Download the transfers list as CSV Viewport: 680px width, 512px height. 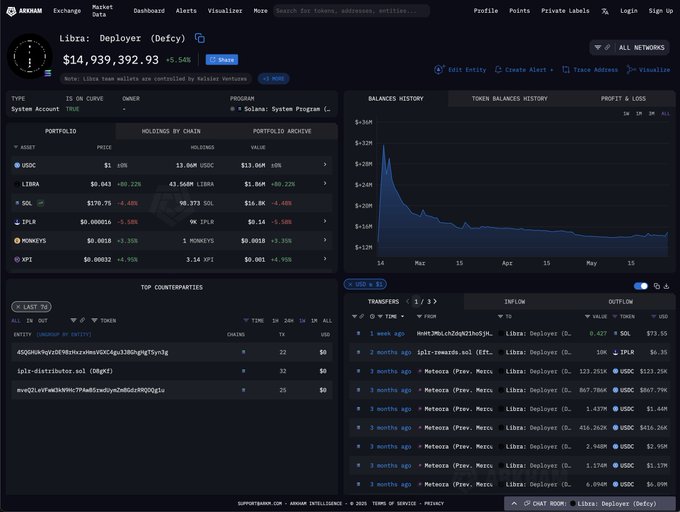pyautogui.click(x=667, y=286)
